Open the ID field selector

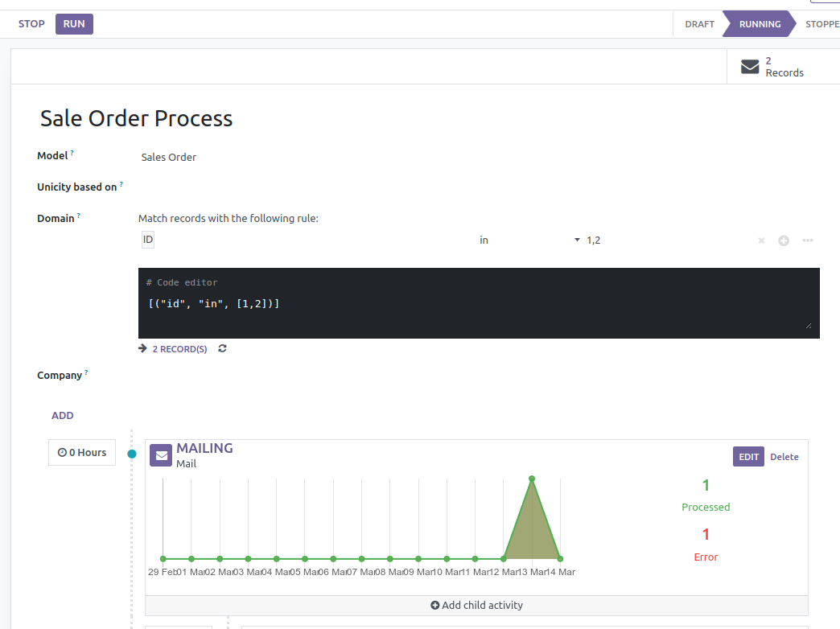pos(148,240)
